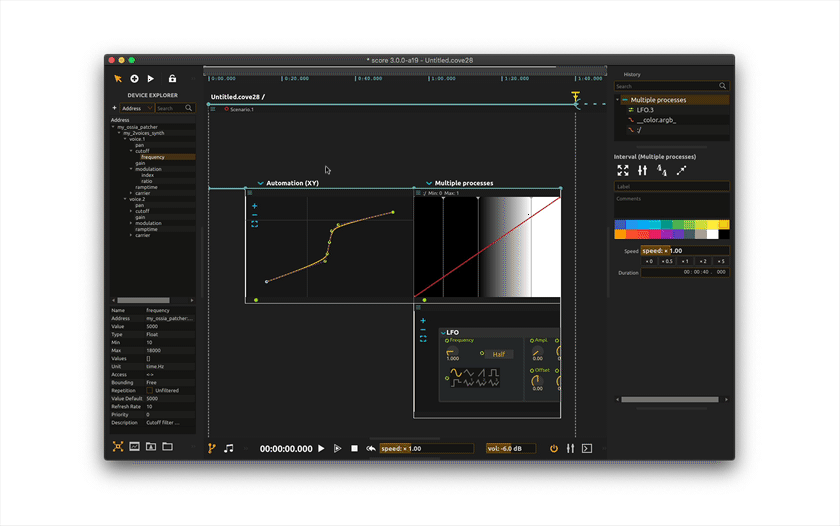This screenshot has height=526, width=840.
Task: Collapse the voice.1 tree node
Action: coord(125,139)
